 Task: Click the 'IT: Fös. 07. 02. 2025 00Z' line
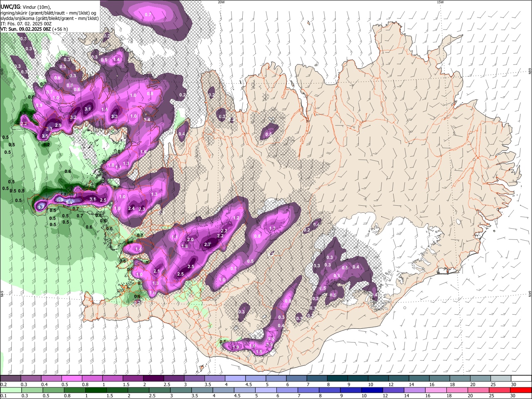26,24
